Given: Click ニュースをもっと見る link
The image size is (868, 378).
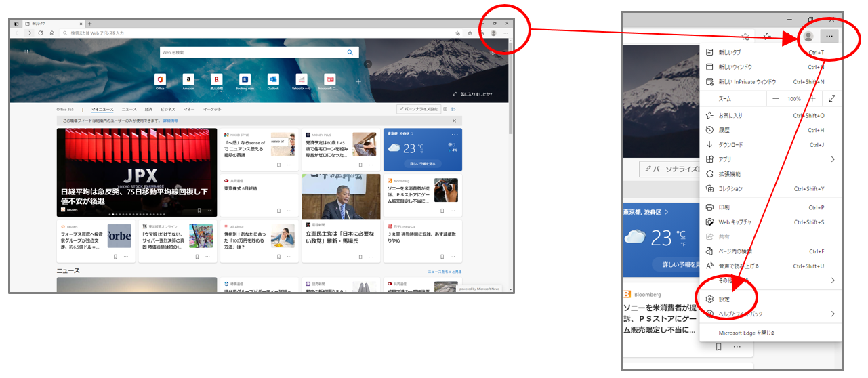Looking at the screenshot, I should point(445,271).
